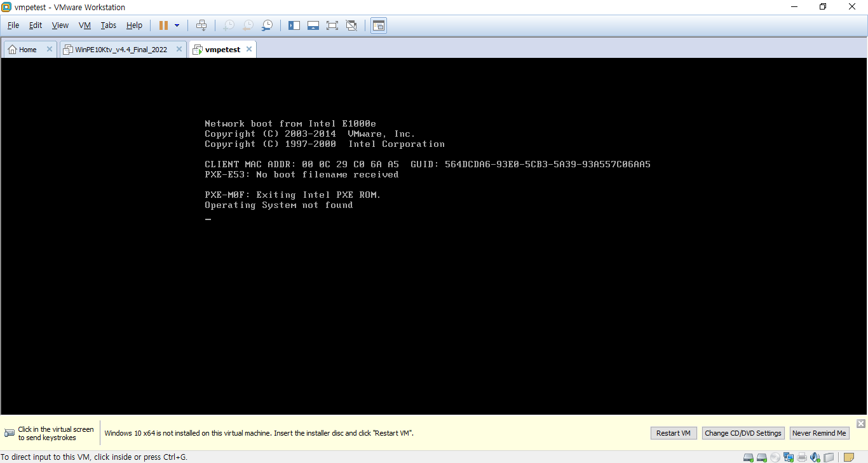Click the CD/DVD drive status icon
The image size is (868, 463).
(775, 457)
